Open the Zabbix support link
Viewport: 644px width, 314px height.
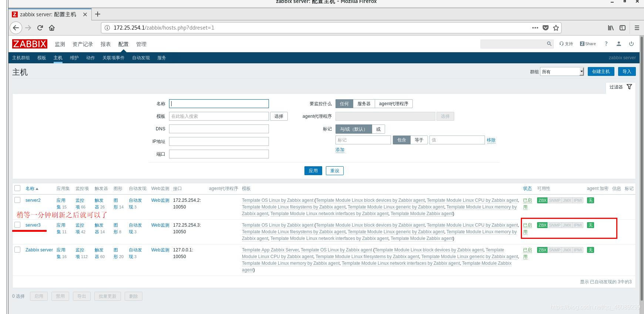tap(566, 44)
